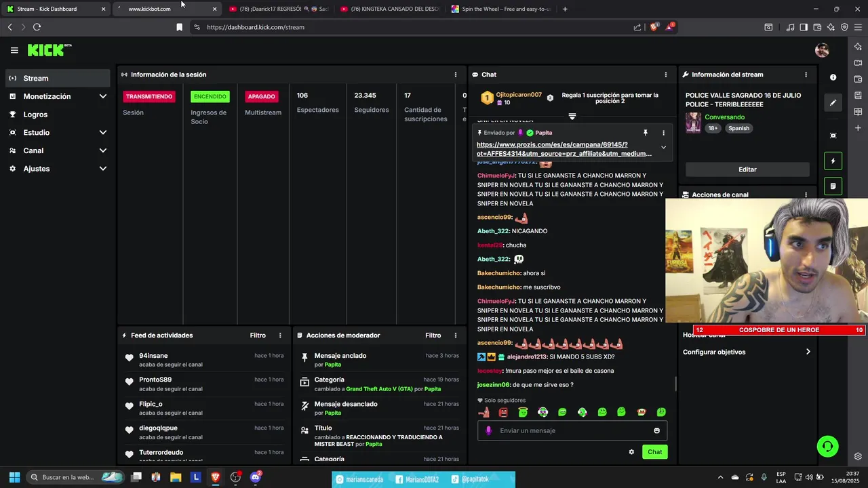Open the Kick hamburger menu

click(x=14, y=50)
